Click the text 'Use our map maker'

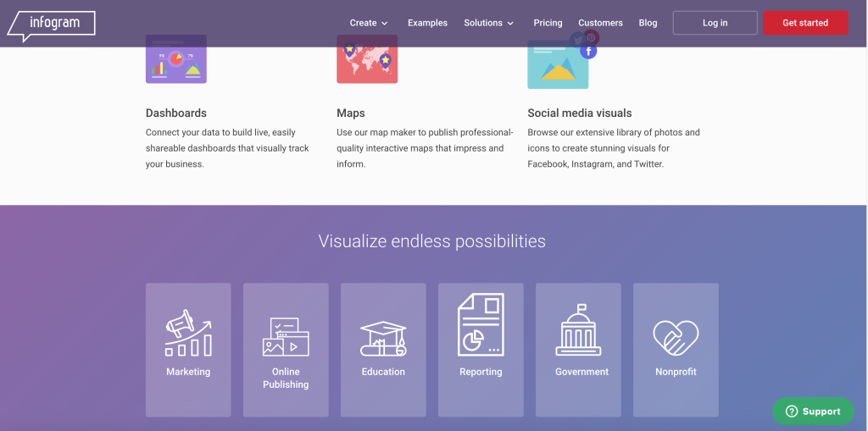(374, 132)
